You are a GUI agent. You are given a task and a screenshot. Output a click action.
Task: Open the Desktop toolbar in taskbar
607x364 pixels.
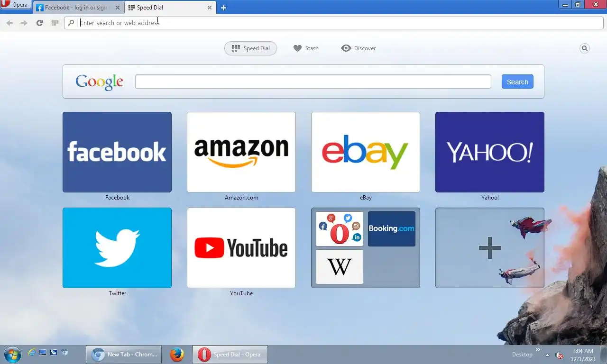click(522, 355)
